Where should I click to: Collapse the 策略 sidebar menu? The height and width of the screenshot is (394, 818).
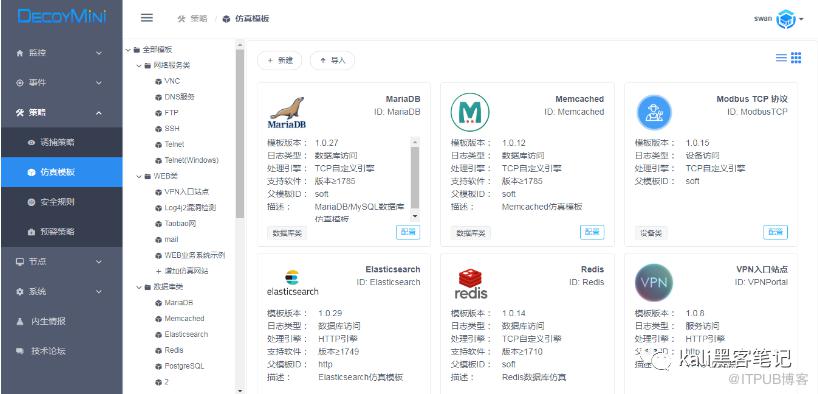pos(99,113)
